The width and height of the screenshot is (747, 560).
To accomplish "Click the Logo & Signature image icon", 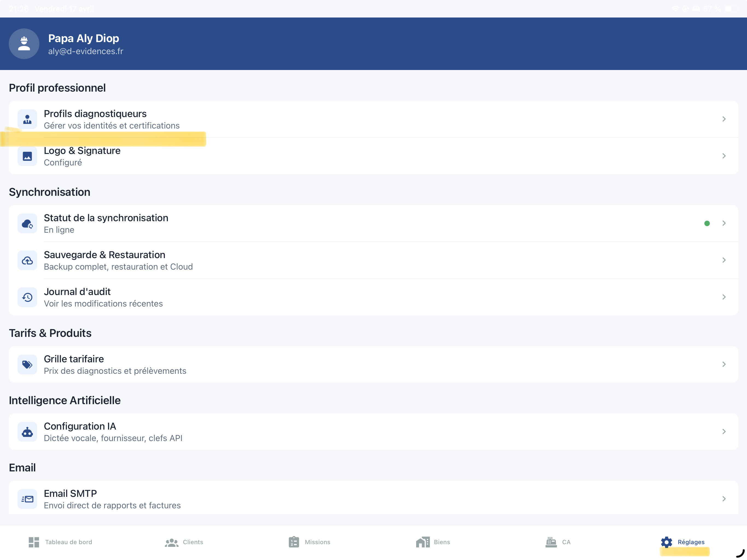I will pyautogui.click(x=27, y=156).
